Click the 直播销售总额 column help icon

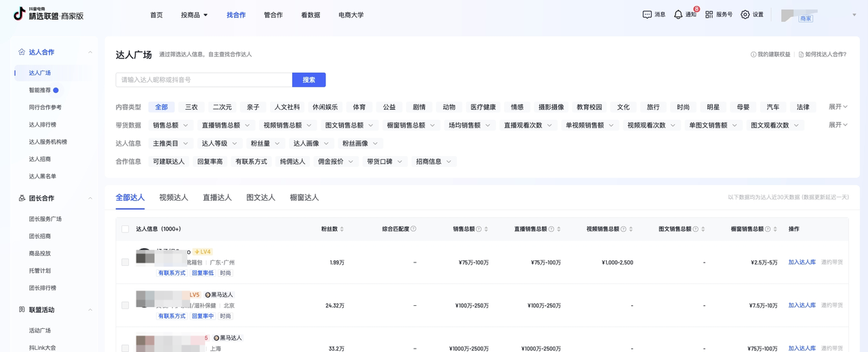tap(551, 229)
